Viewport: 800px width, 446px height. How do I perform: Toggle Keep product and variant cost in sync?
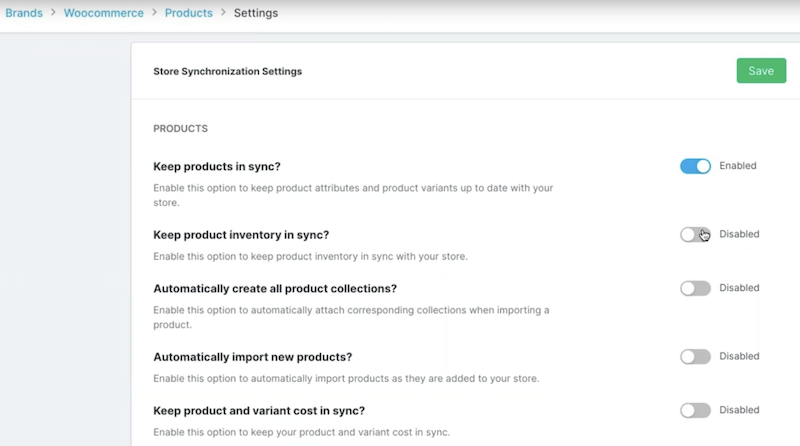pyautogui.click(x=695, y=410)
